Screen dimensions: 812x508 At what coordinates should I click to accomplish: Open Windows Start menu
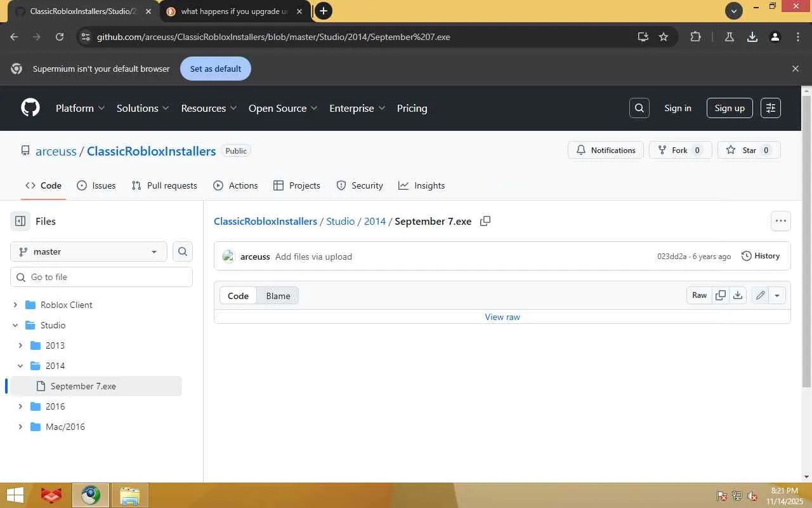point(15,495)
